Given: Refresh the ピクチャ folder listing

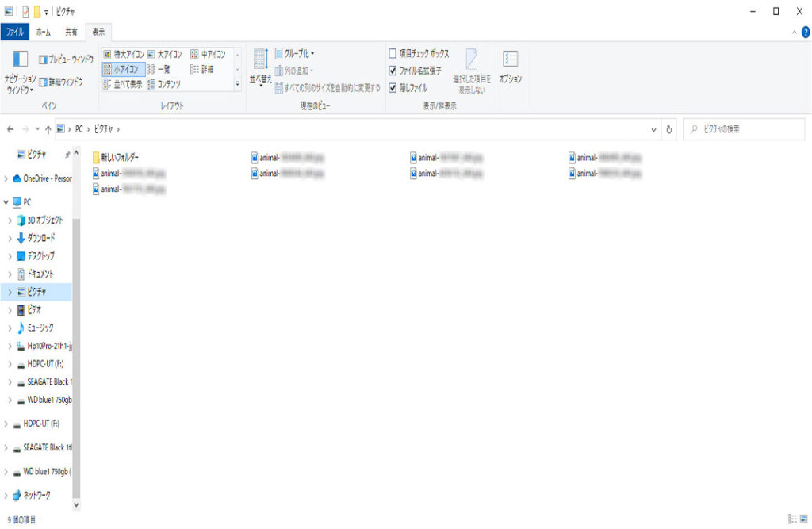Looking at the screenshot, I should coord(669,129).
